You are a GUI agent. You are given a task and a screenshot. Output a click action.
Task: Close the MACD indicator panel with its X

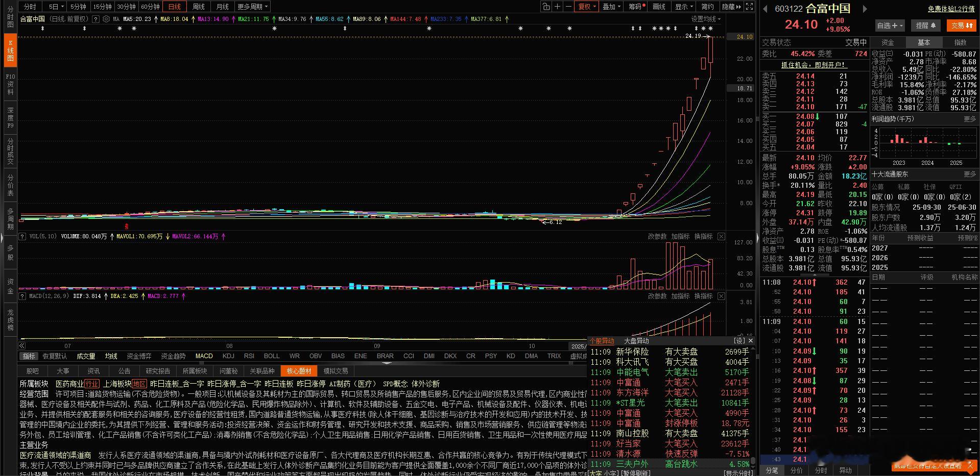pos(721,296)
